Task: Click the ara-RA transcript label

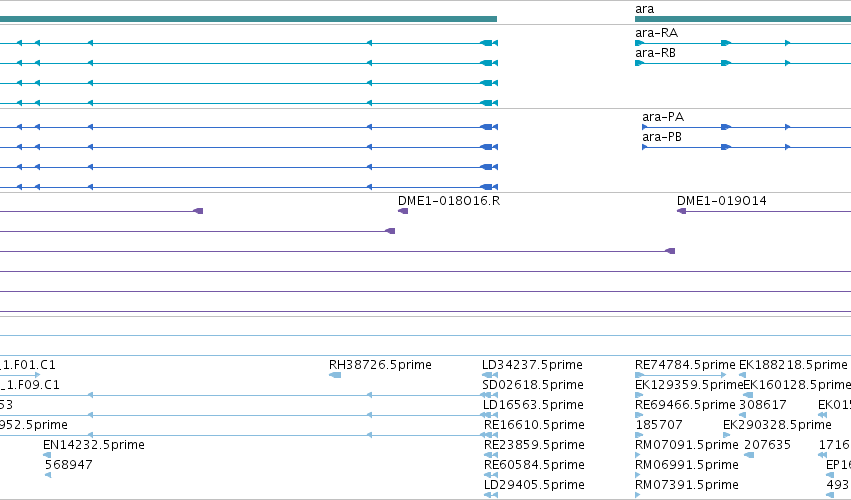Action: [656, 33]
